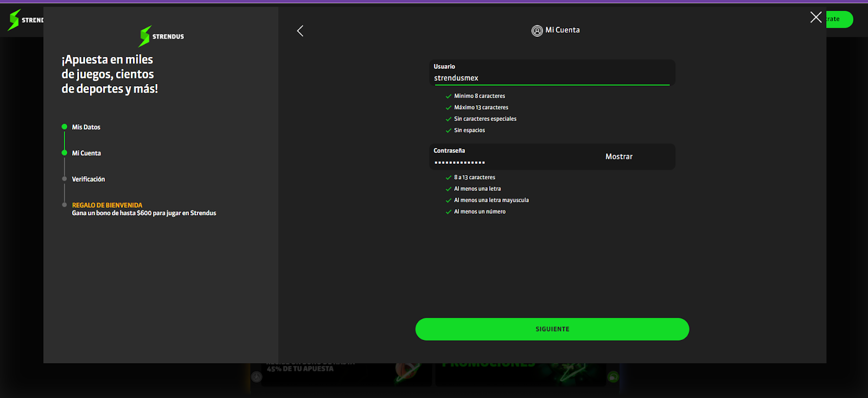This screenshot has height=398, width=868.
Task: Click checkmark beside Sin caracteres especiales
Action: (449, 119)
